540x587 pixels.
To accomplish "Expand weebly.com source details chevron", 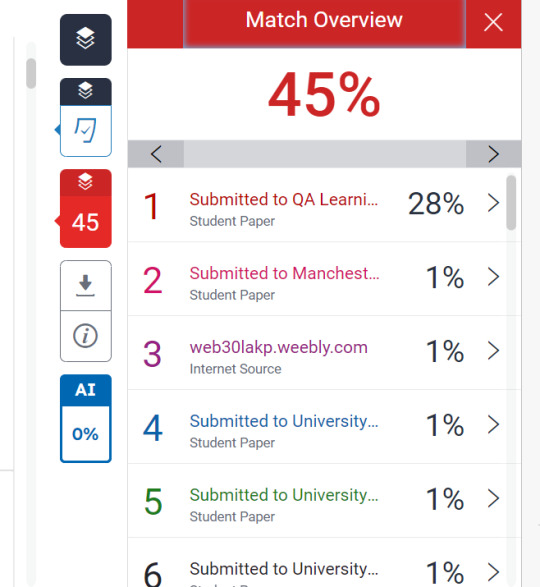I will coord(493,351).
